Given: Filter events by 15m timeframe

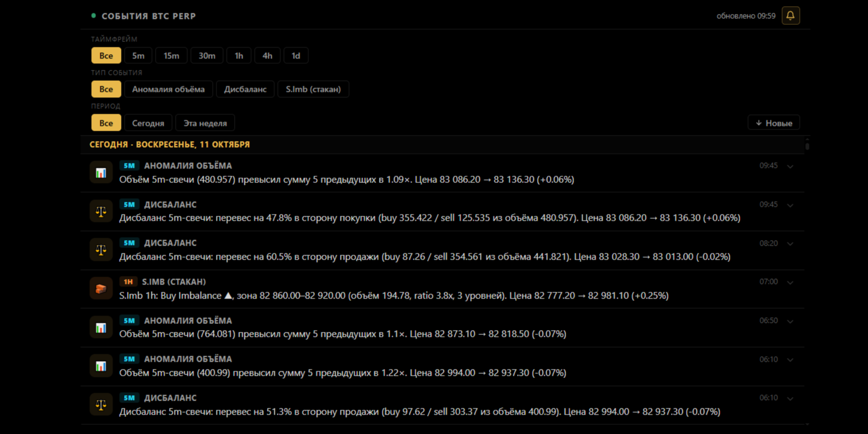Looking at the screenshot, I should pyautogui.click(x=172, y=55).
